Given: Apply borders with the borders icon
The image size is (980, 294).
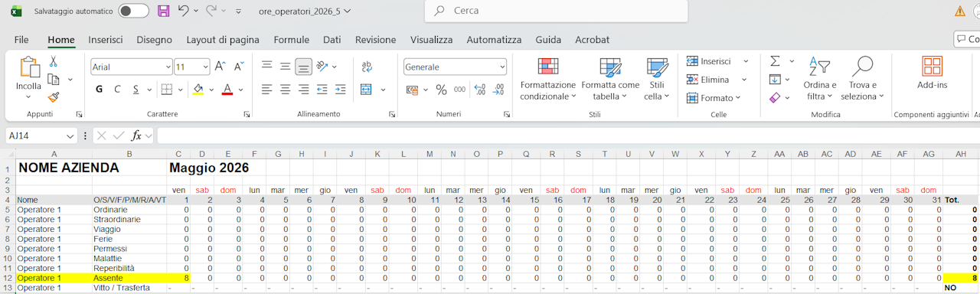Looking at the screenshot, I should tap(167, 90).
